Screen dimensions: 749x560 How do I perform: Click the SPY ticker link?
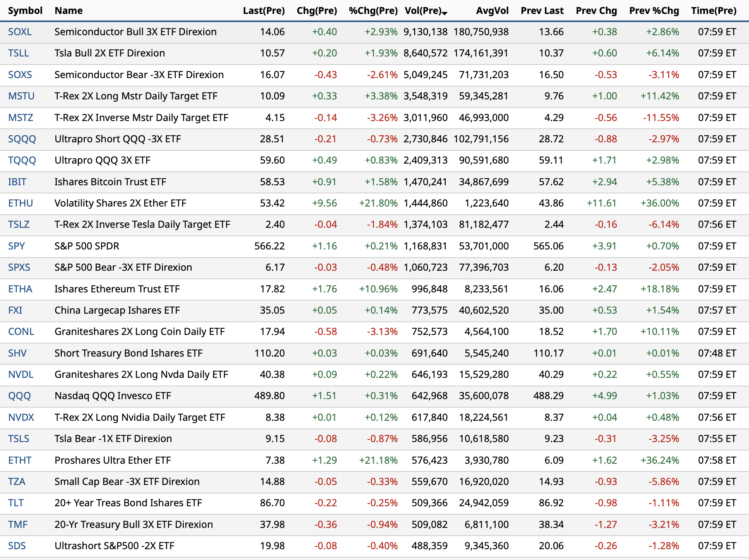pyautogui.click(x=16, y=246)
